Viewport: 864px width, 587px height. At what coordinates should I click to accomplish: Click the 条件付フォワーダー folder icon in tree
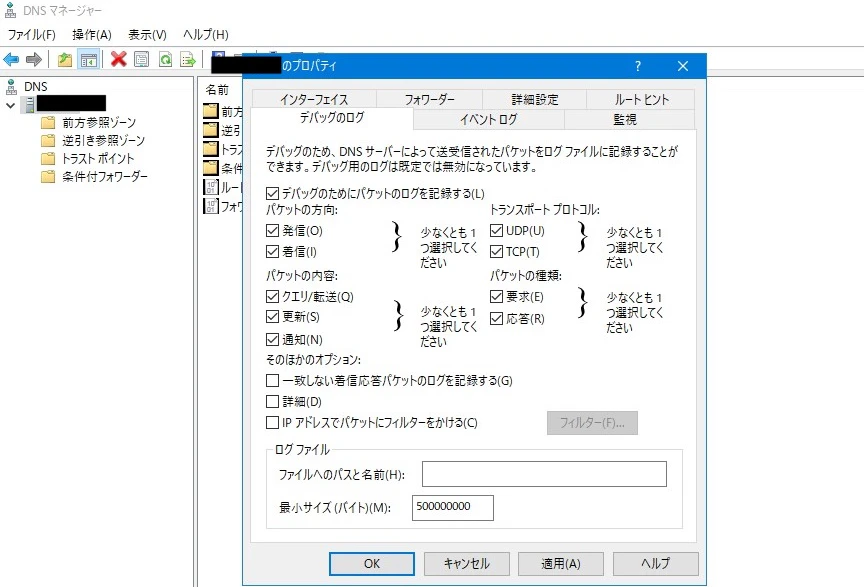click(x=48, y=176)
